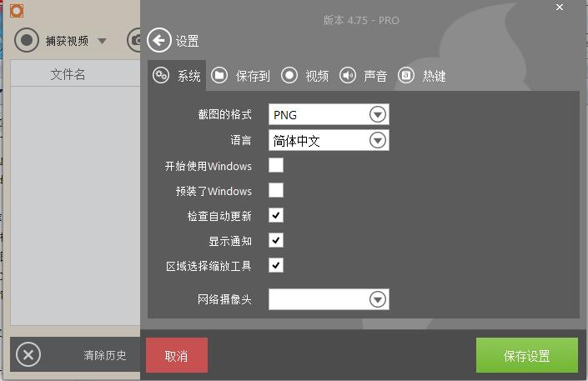Click the 捕获视频 button label
Viewport: 588px width, 381px height.
(67, 41)
